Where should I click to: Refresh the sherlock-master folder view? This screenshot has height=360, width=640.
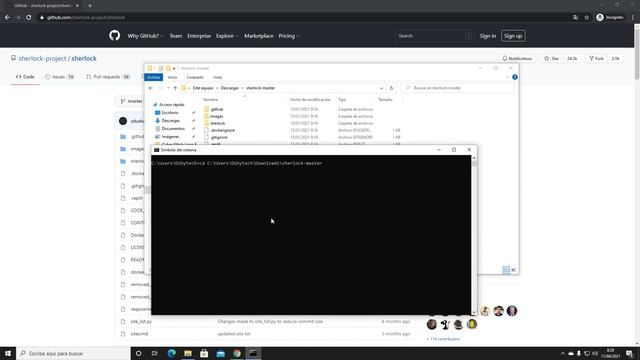tap(391, 88)
